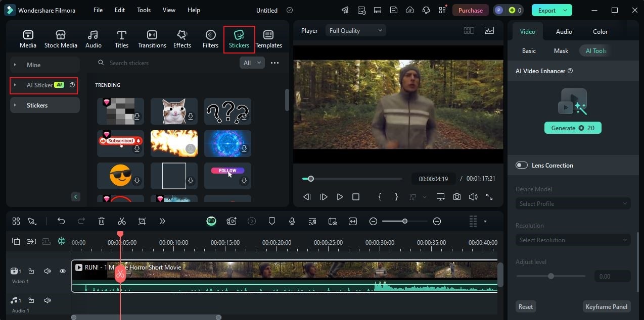644x320 pixels.
Task: Mute the Video 1 track
Action: pyautogui.click(x=48, y=271)
